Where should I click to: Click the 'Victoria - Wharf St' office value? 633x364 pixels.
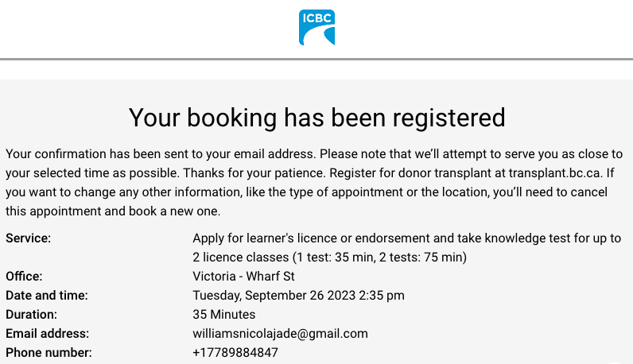pyautogui.click(x=244, y=277)
